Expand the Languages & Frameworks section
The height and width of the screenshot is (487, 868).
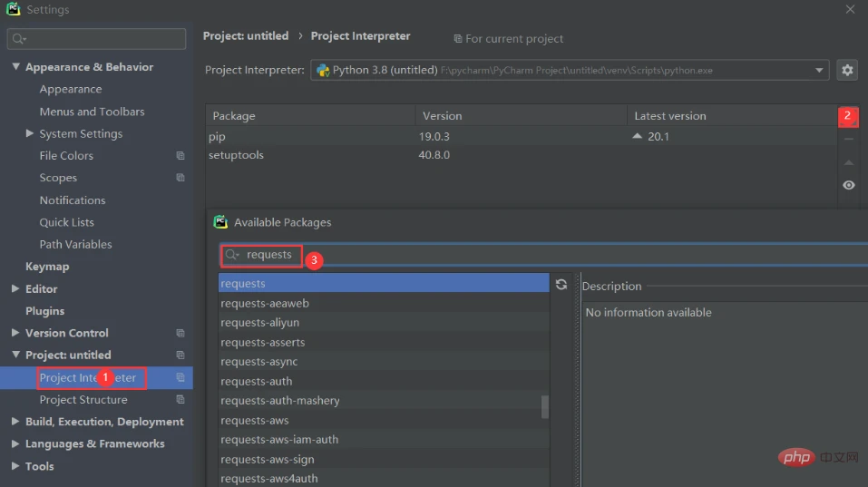point(15,444)
